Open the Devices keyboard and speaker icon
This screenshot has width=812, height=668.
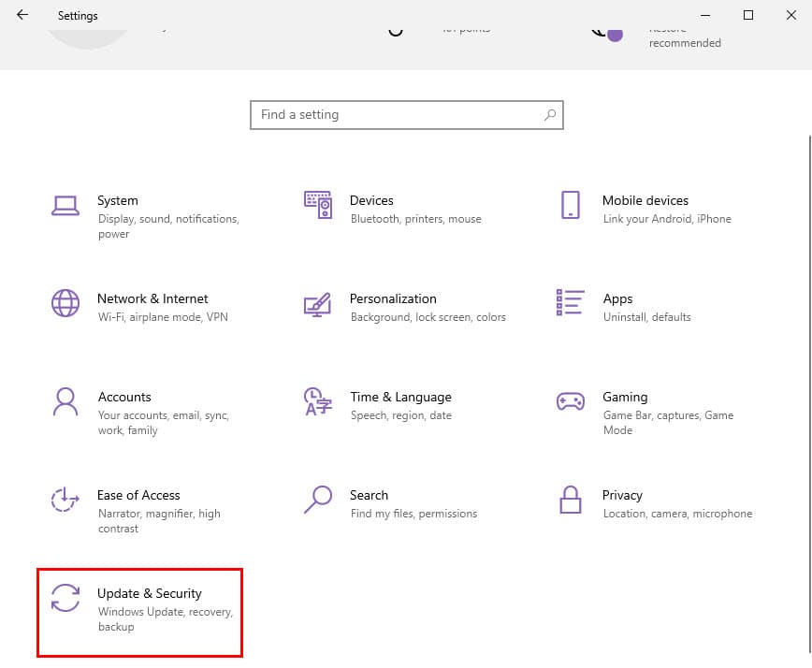tap(318, 205)
